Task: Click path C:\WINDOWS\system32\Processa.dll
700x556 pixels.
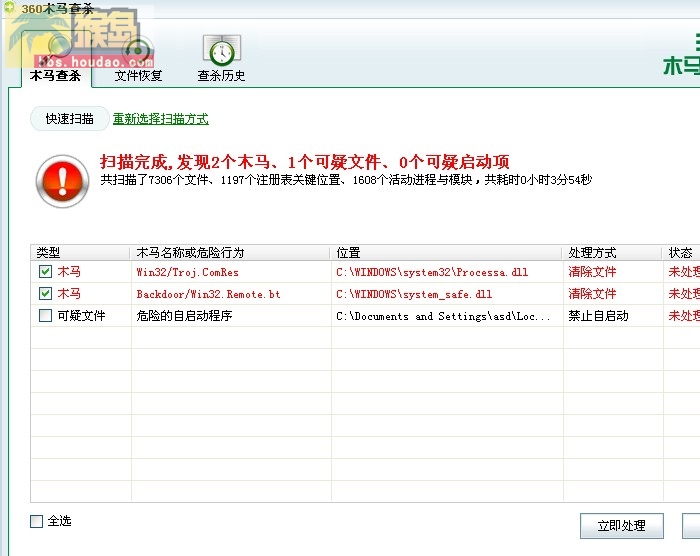Action: coord(432,272)
